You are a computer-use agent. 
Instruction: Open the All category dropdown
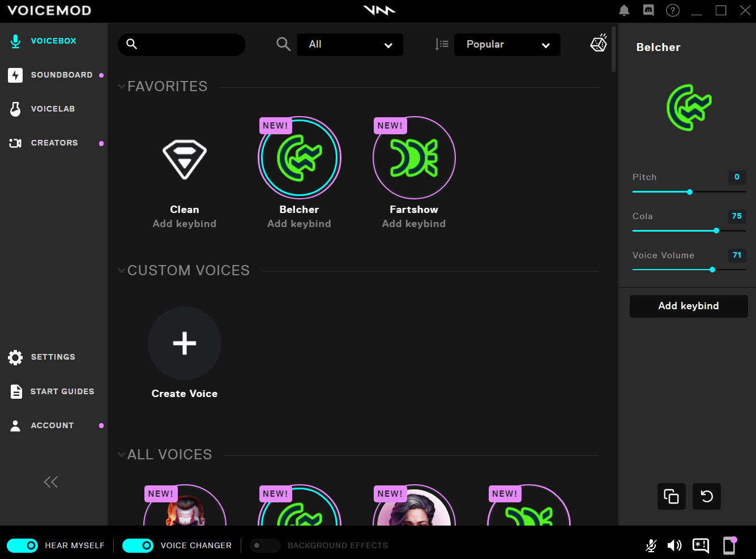point(350,45)
